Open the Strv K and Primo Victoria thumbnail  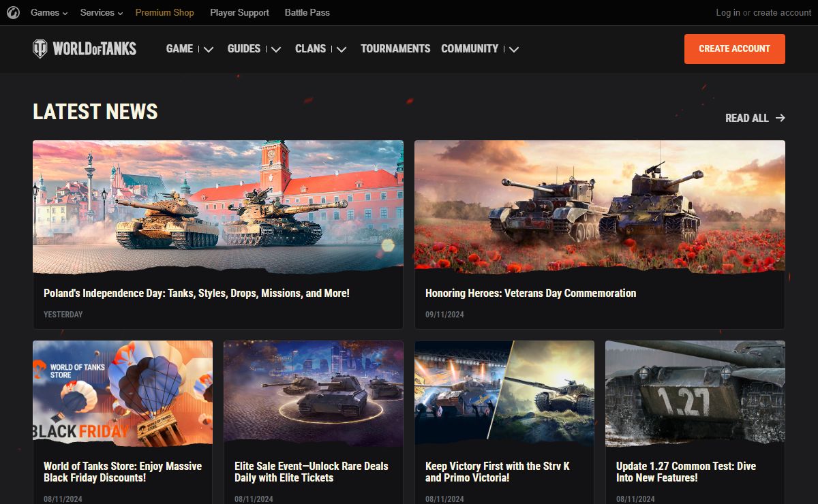(504, 393)
